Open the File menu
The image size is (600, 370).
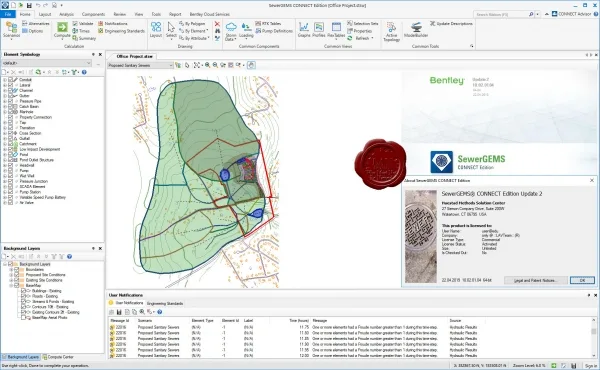click(8, 14)
